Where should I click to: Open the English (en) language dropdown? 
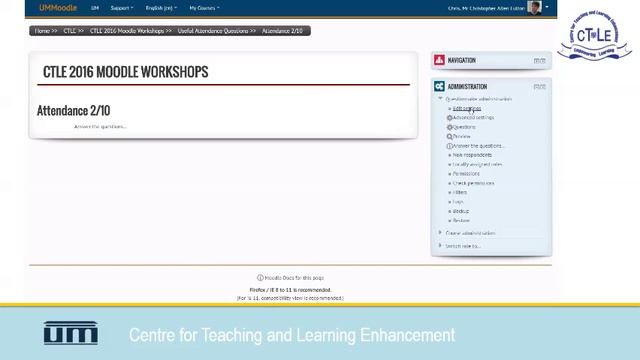coord(161,8)
